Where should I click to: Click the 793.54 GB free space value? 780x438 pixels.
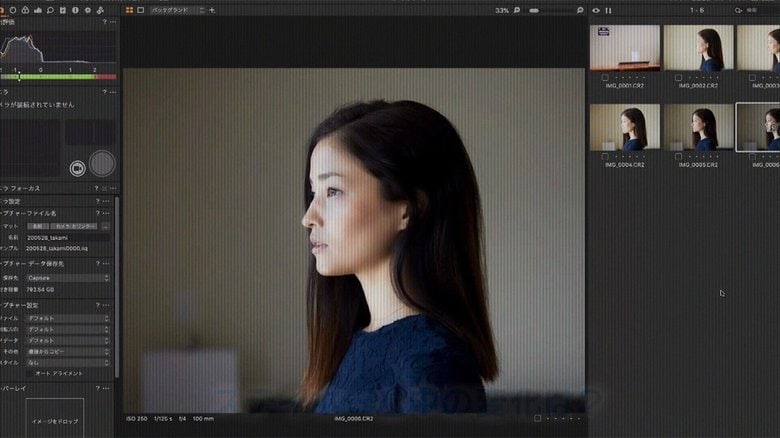[x=40, y=289]
